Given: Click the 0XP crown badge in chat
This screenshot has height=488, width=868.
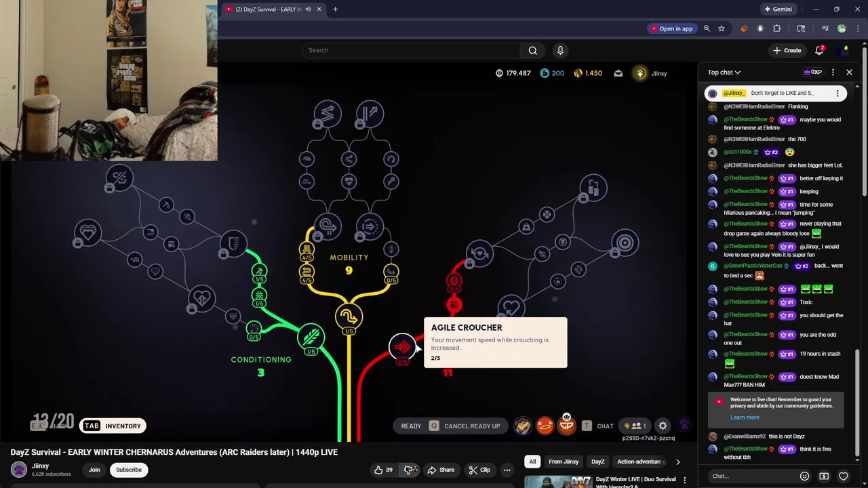Looking at the screenshot, I should [813, 72].
